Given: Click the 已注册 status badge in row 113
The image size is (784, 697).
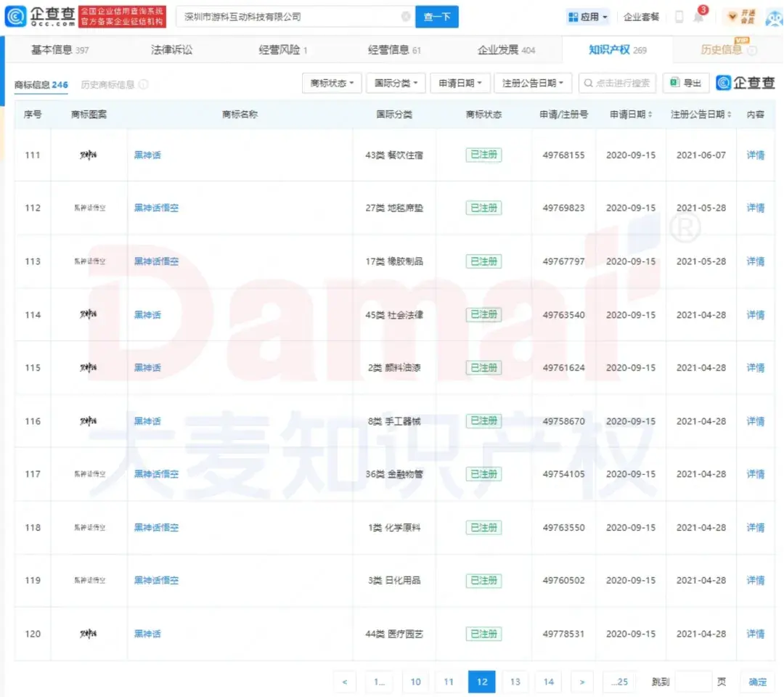Looking at the screenshot, I should pyautogui.click(x=483, y=261).
